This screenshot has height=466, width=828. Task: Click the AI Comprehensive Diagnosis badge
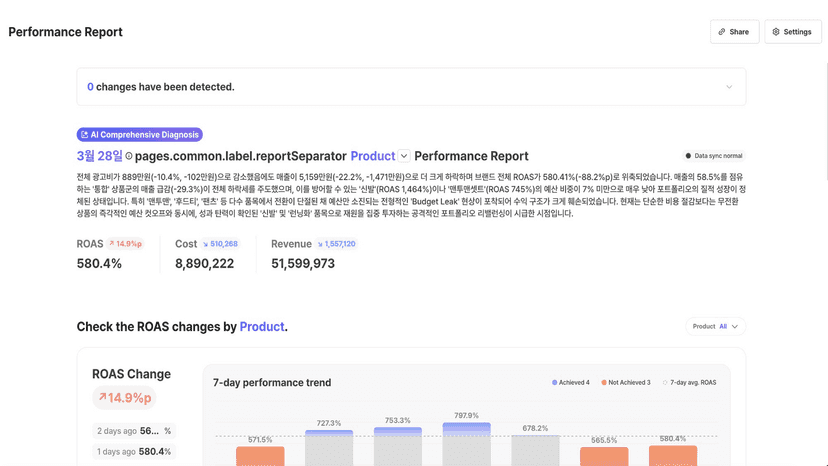point(139,135)
